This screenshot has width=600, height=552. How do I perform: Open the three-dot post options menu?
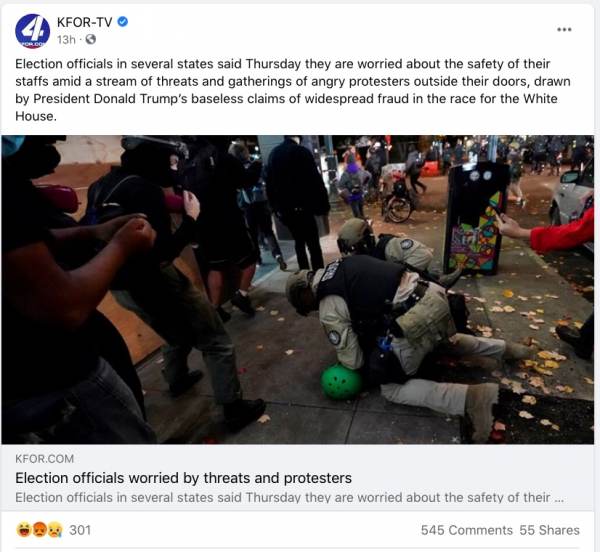click(564, 29)
